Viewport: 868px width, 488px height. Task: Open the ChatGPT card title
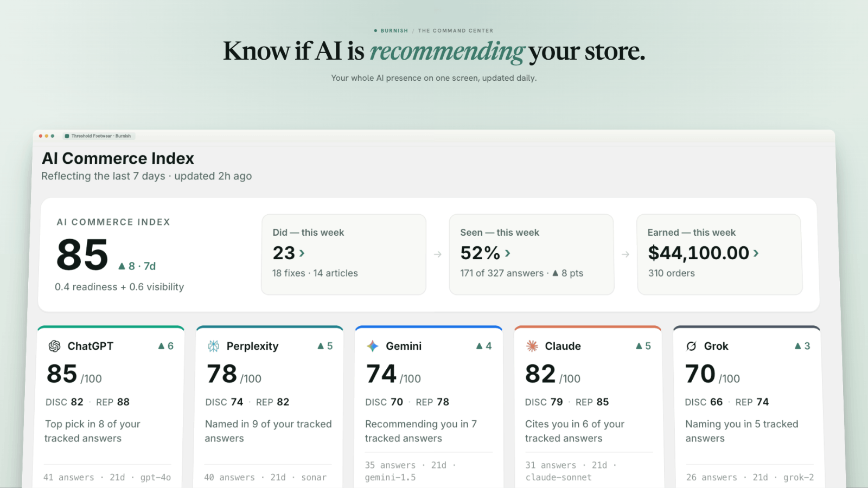pos(90,346)
